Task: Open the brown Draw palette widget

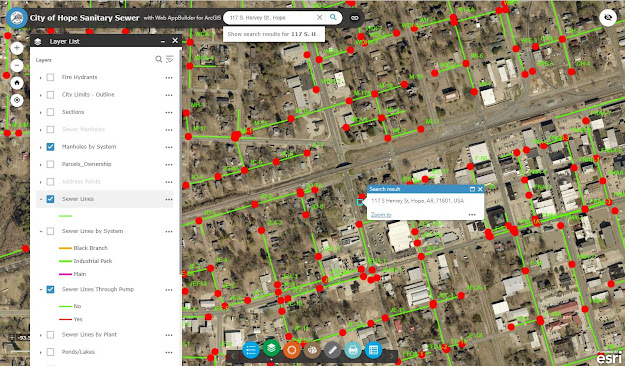Action: click(312, 350)
